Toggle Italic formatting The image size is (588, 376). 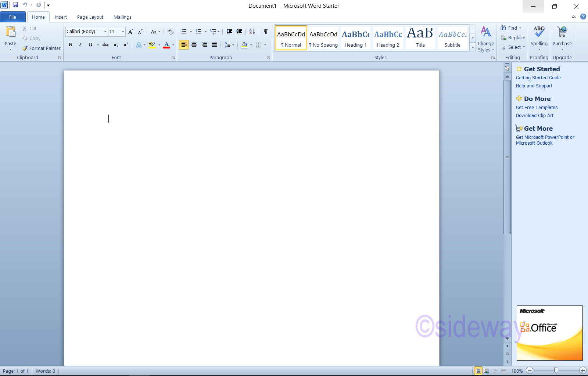[80, 45]
